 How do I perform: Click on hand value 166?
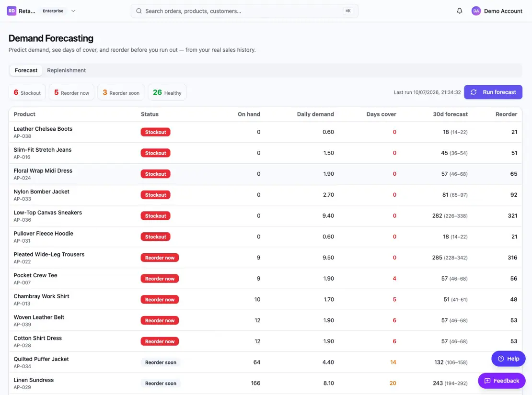click(x=255, y=384)
